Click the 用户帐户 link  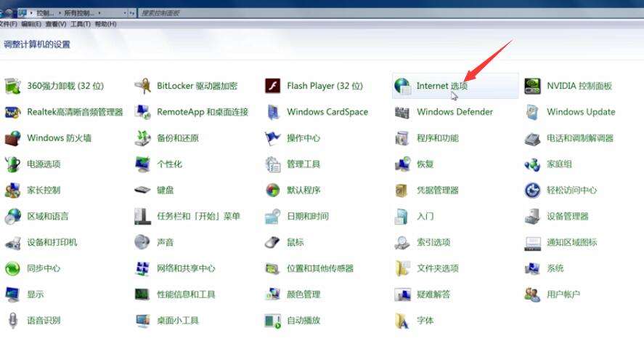point(563,294)
